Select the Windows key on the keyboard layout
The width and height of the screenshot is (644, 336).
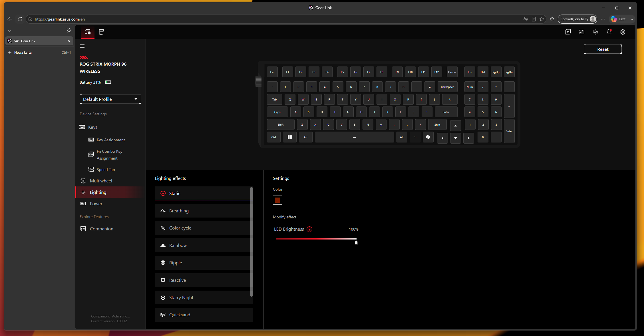290,137
